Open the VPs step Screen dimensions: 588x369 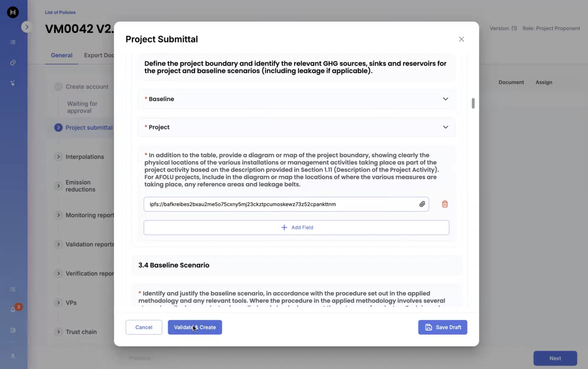pyautogui.click(x=58, y=303)
